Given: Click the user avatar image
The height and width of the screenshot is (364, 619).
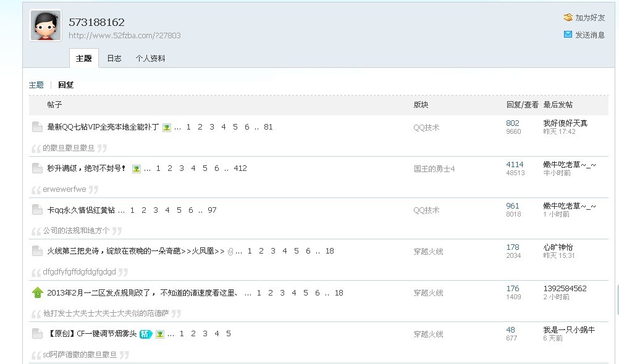Looking at the screenshot, I should tap(46, 25).
